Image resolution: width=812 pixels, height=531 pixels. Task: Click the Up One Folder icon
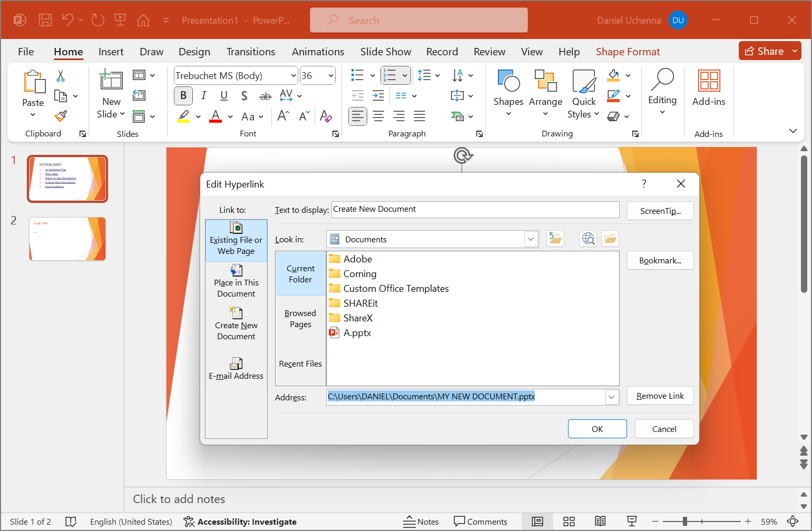[555, 239]
